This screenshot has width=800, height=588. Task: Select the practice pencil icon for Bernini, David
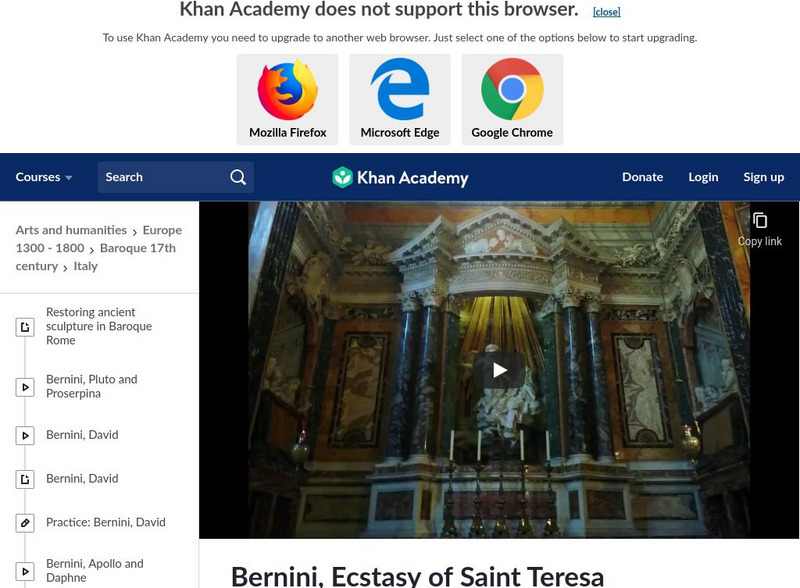click(x=24, y=522)
